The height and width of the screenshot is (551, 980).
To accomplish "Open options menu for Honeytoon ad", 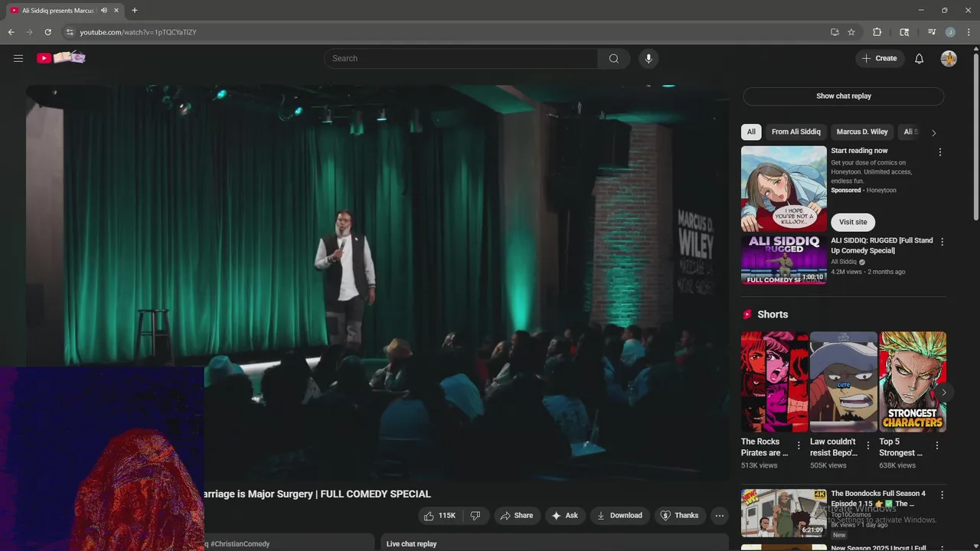I will pos(940,152).
